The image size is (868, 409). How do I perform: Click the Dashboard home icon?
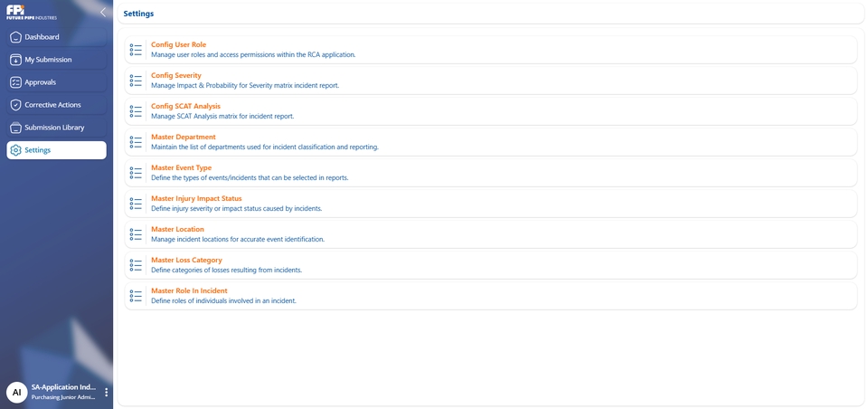[x=16, y=37]
